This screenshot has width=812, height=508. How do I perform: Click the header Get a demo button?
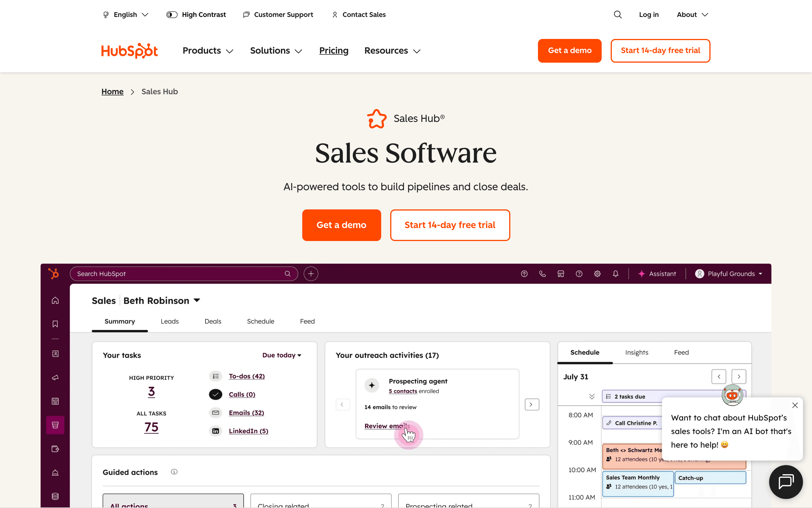coord(570,51)
